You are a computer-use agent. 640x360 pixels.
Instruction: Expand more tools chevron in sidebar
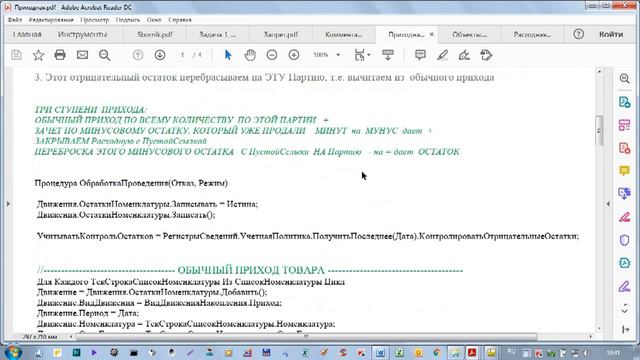point(624,309)
